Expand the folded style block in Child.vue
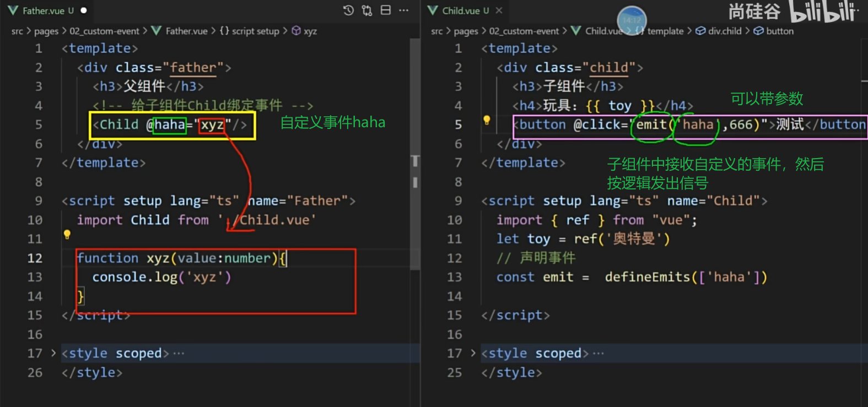 click(473, 352)
